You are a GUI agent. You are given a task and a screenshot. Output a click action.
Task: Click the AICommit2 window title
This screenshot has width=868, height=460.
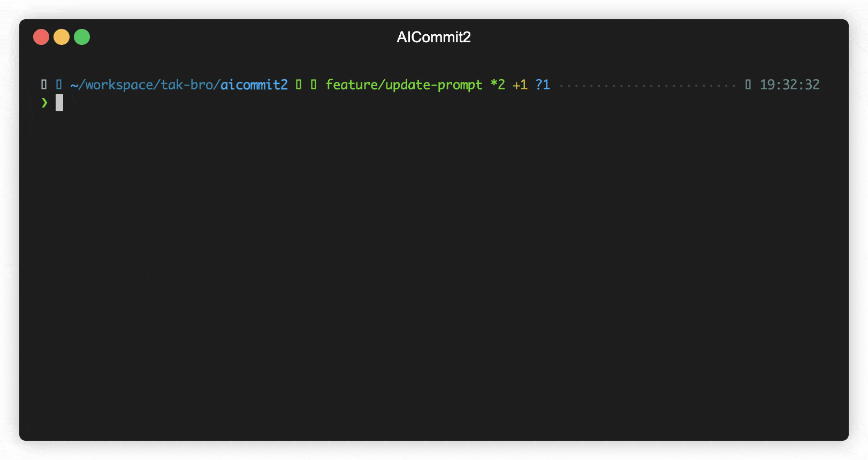point(433,37)
